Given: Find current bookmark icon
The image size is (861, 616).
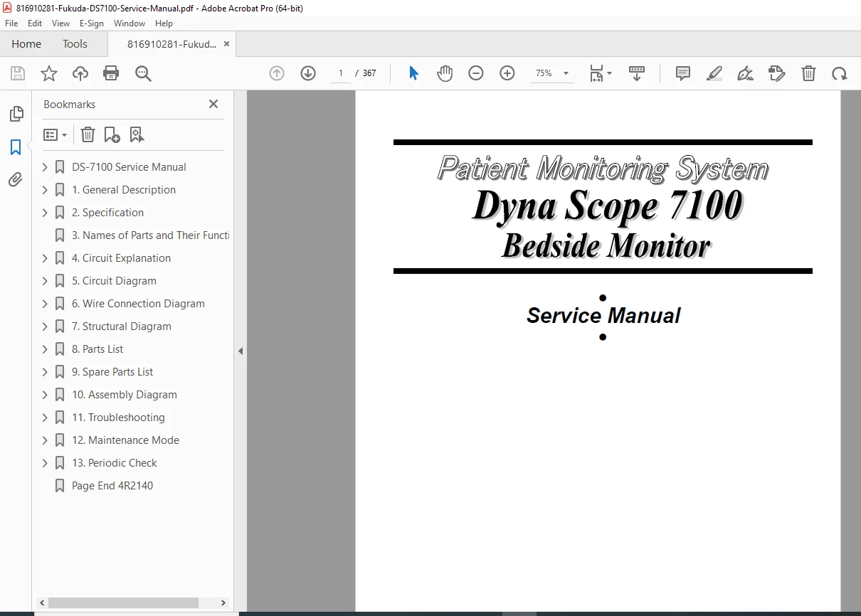Looking at the screenshot, I should click(137, 134).
